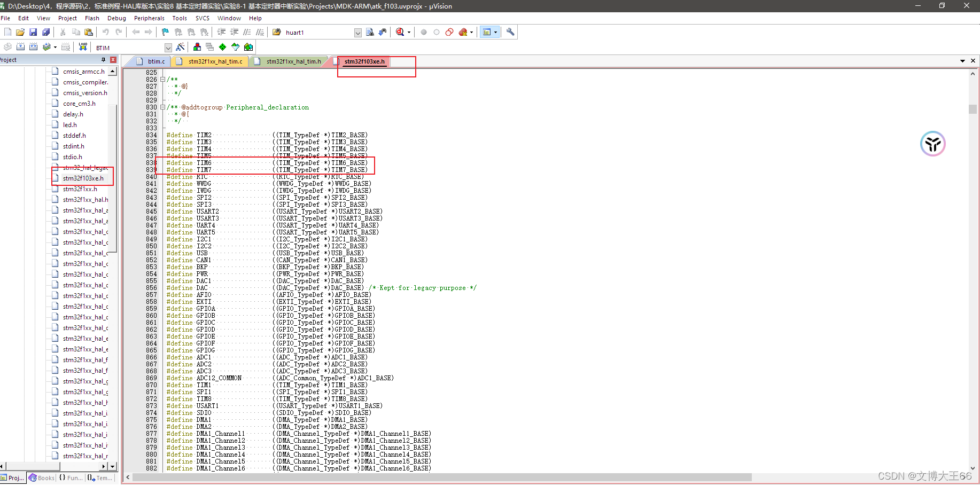Navigate forwards with the right arrow
The height and width of the screenshot is (486, 980).
pyautogui.click(x=149, y=32)
